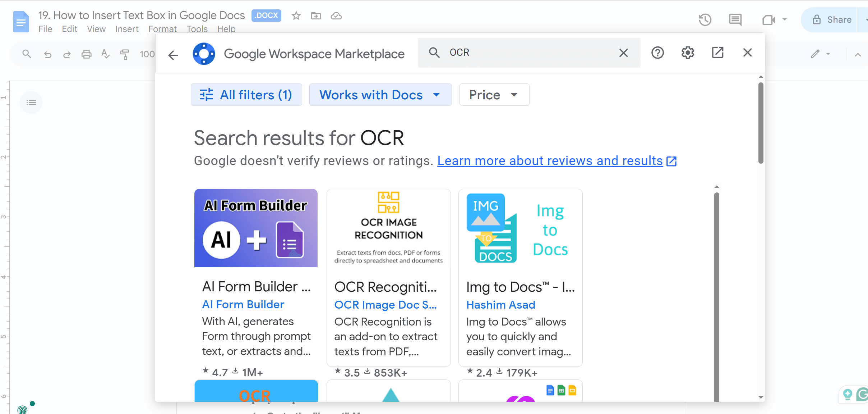The image size is (868, 414).
Task: Open the Google Docs home icon
Action: (x=21, y=22)
